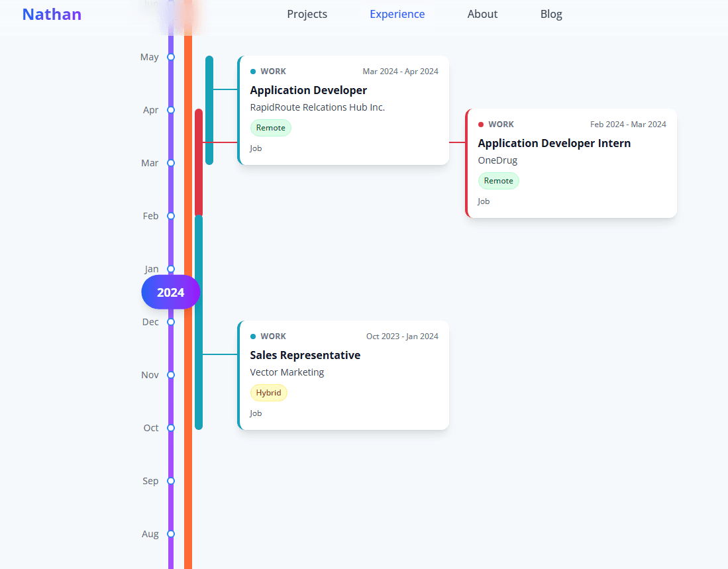
Task: Select the May timeline marker dot
Action: (x=171, y=57)
